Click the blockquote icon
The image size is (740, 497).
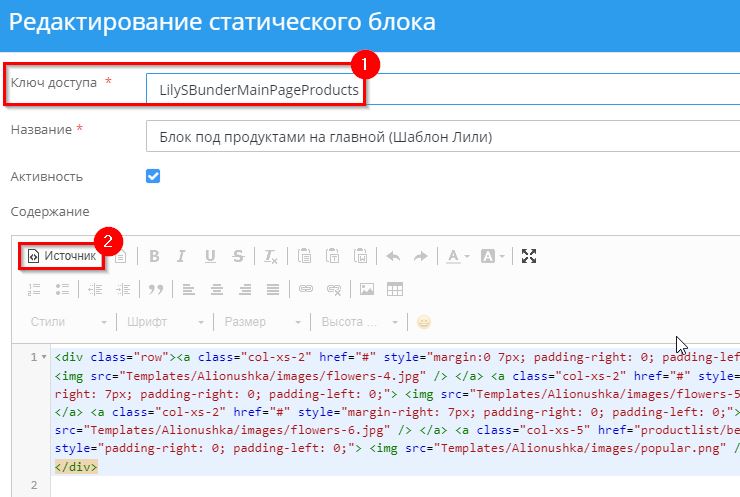click(155, 289)
